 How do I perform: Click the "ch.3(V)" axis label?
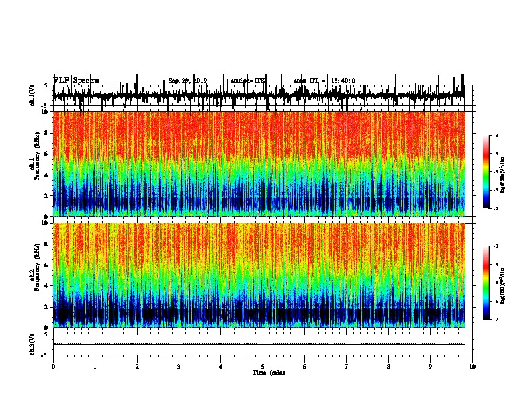(32, 345)
